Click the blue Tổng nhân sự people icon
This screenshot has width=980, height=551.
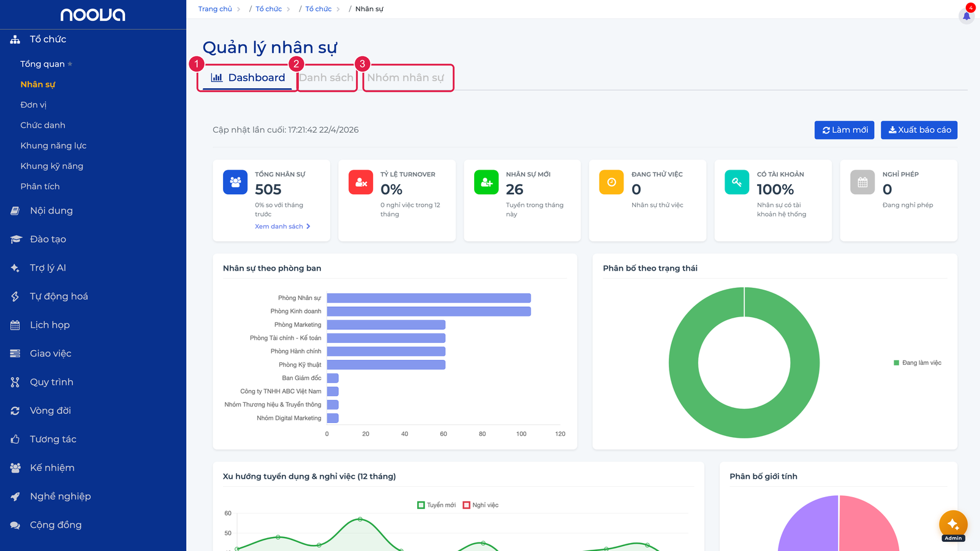(235, 182)
